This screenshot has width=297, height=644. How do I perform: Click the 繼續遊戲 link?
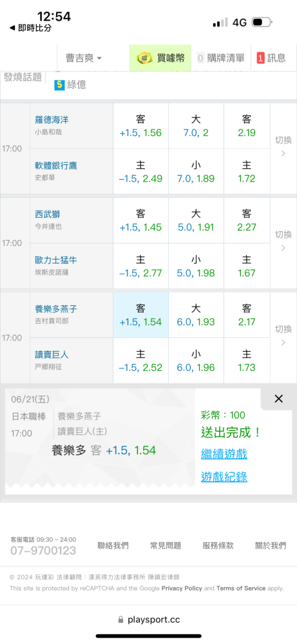224,454
